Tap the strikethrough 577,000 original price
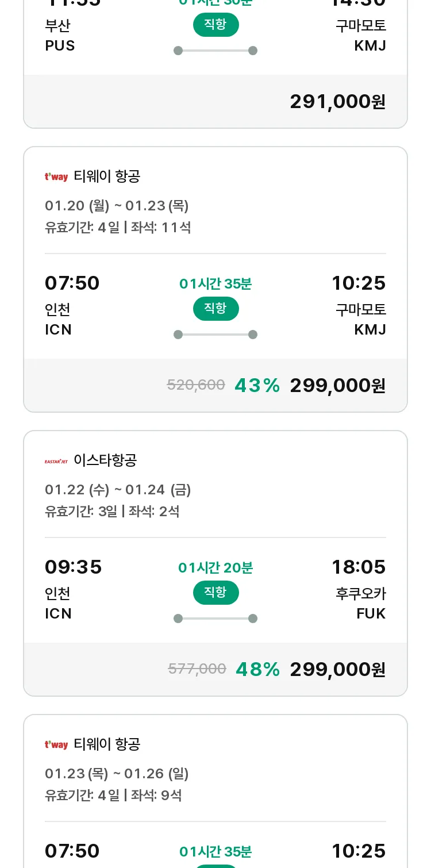Viewport: 431px width, 868px height. coord(197,669)
